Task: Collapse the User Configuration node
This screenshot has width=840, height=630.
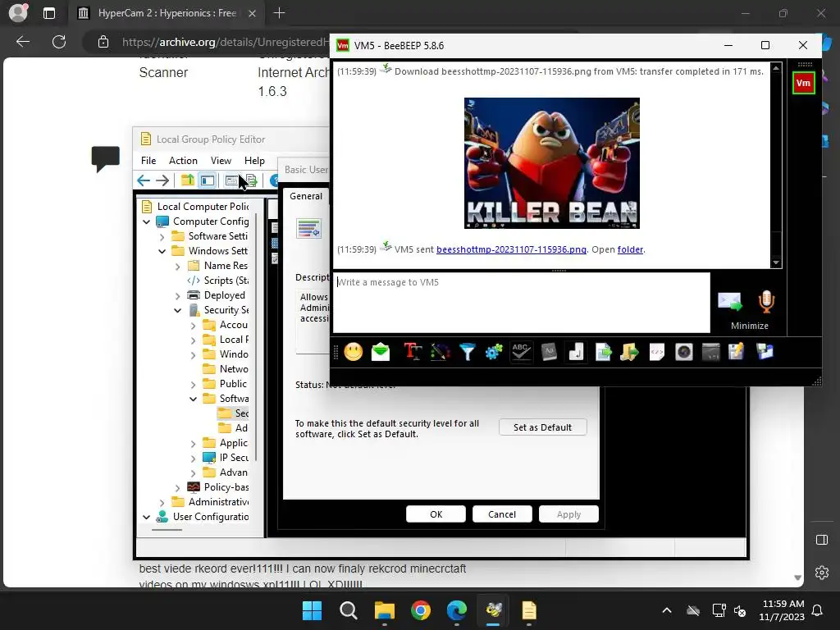Action: pyautogui.click(x=146, y=517)
